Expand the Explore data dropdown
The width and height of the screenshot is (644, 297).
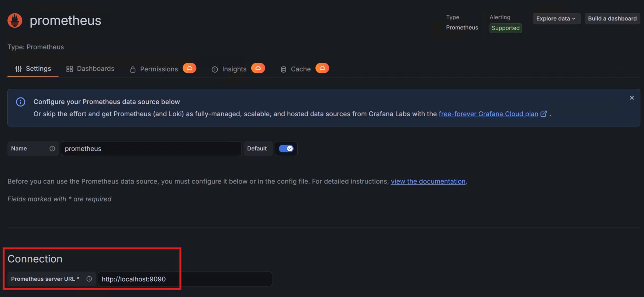556,18
